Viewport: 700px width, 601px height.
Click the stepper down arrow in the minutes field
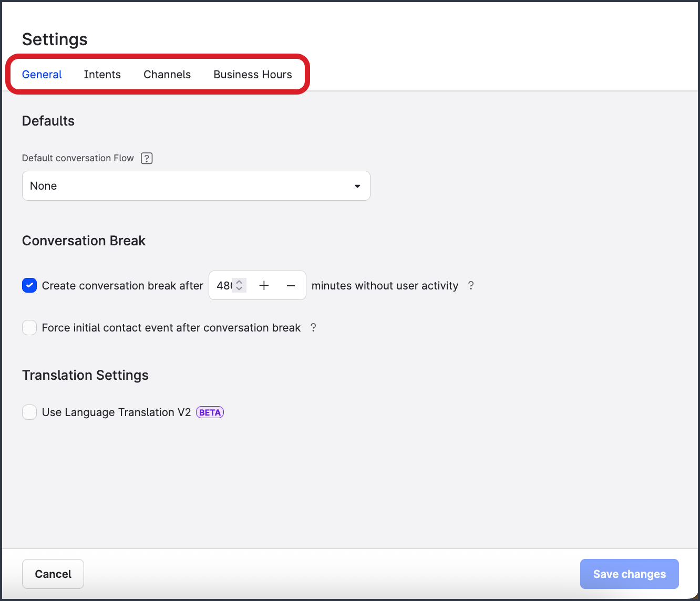click(239, 288)
